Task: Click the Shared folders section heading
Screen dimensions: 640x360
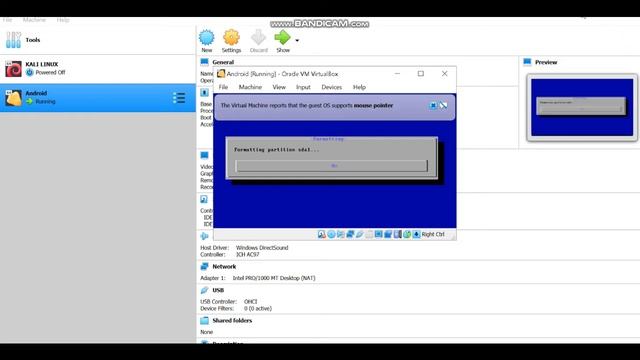Action: tap(232, 320)
